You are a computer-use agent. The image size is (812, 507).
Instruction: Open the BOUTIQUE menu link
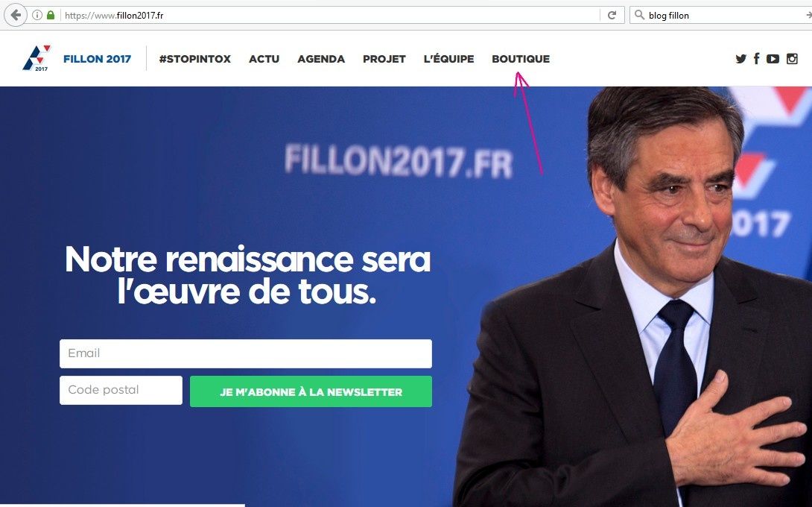point(521,59)
